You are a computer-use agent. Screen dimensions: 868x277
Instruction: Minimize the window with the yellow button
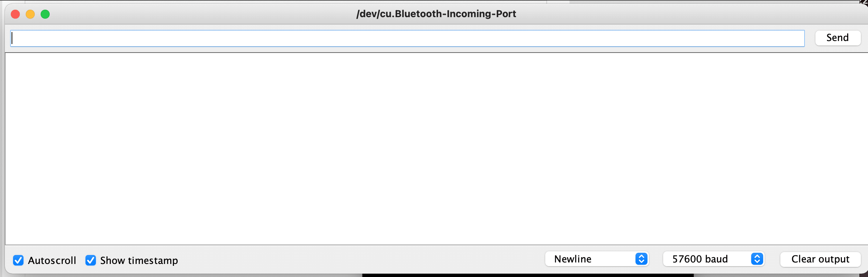coord(30,14)
